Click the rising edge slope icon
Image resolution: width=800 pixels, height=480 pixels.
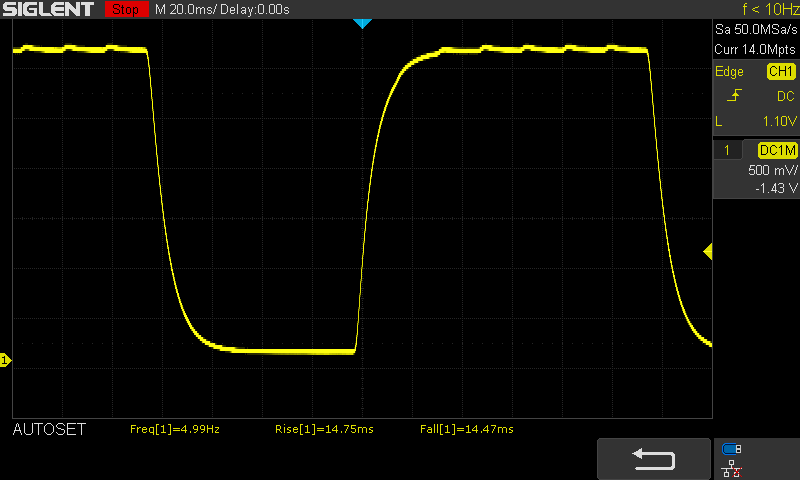pos(734,95)
